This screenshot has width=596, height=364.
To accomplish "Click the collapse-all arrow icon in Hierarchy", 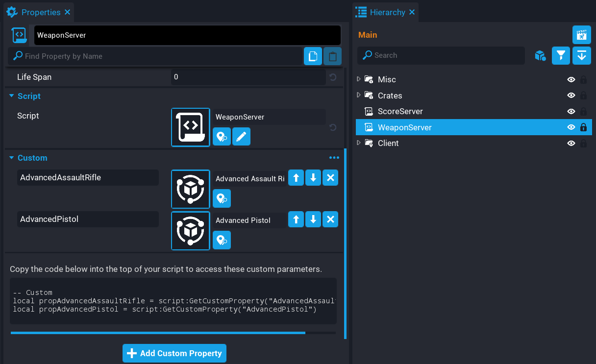I will [x=581, y=56].
